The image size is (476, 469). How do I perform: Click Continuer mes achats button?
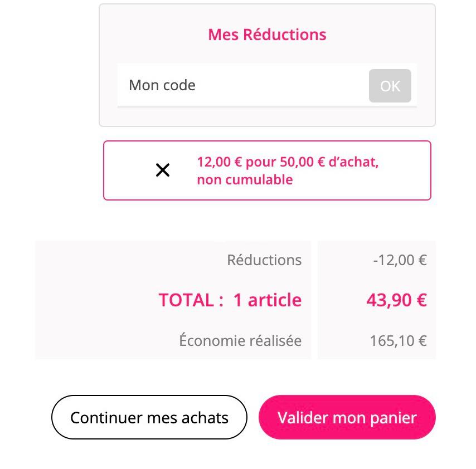(149, 417)
